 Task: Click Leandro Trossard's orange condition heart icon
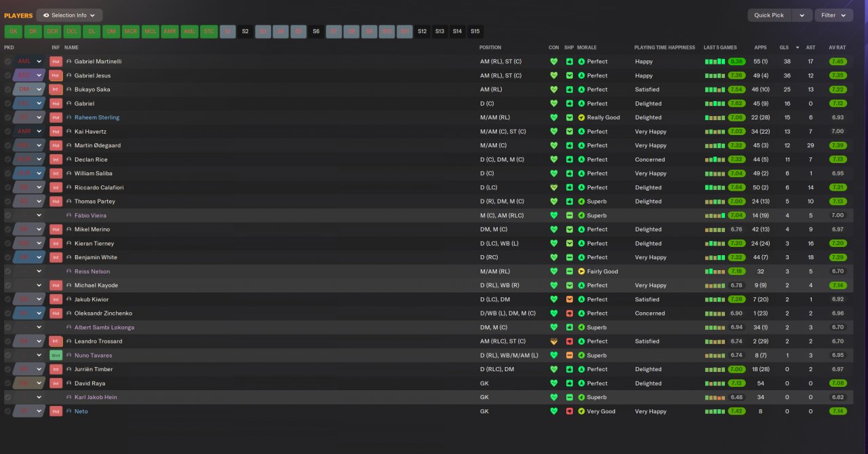pos(553,341)
